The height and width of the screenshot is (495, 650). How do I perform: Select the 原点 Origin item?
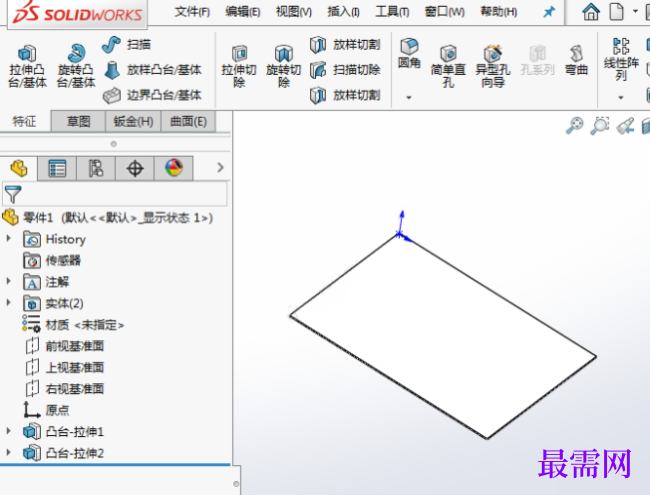pyautogui.click(x=46, y=410)
